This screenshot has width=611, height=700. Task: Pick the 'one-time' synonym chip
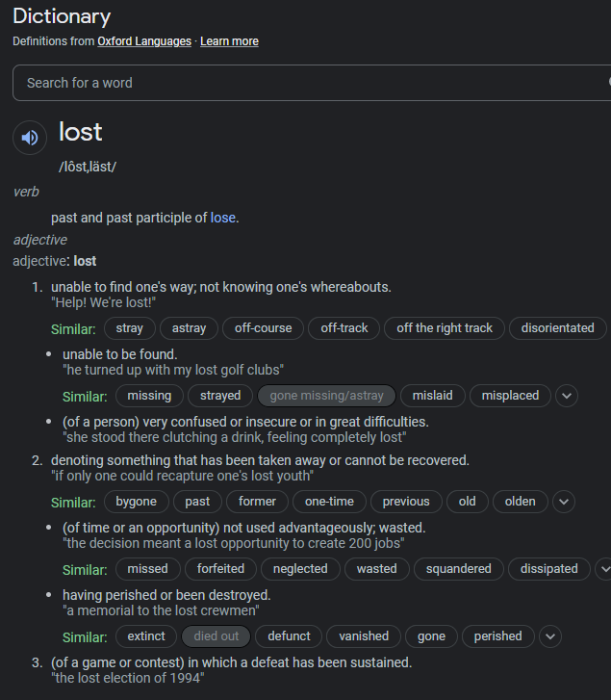click(330, 502)
